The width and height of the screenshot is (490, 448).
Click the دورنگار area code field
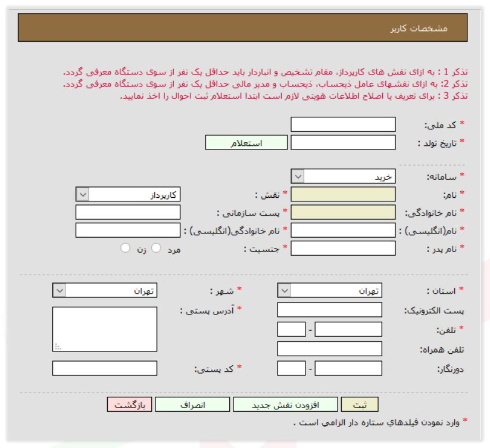tap(291, 368)
